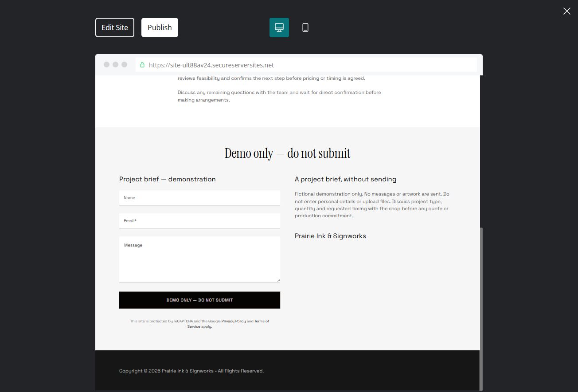Publish the website

(x=160, y=27)
